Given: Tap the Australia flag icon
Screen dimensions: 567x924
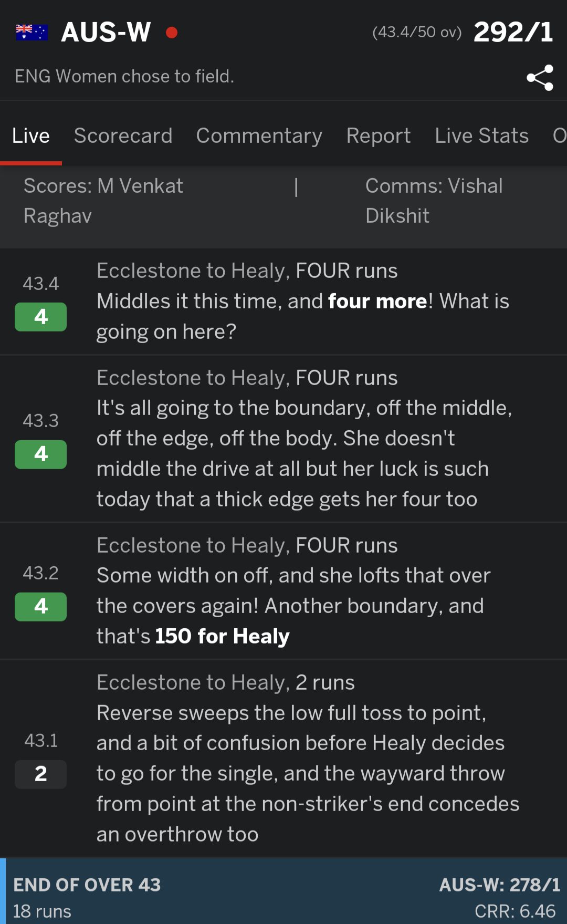Looking at the screenshot, I should tap(31, 33).
